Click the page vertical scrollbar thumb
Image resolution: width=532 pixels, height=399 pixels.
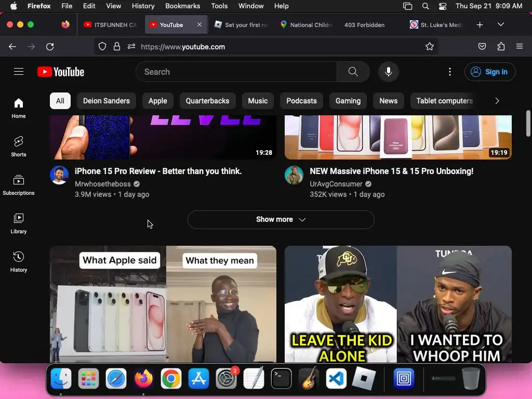(528, 124)
